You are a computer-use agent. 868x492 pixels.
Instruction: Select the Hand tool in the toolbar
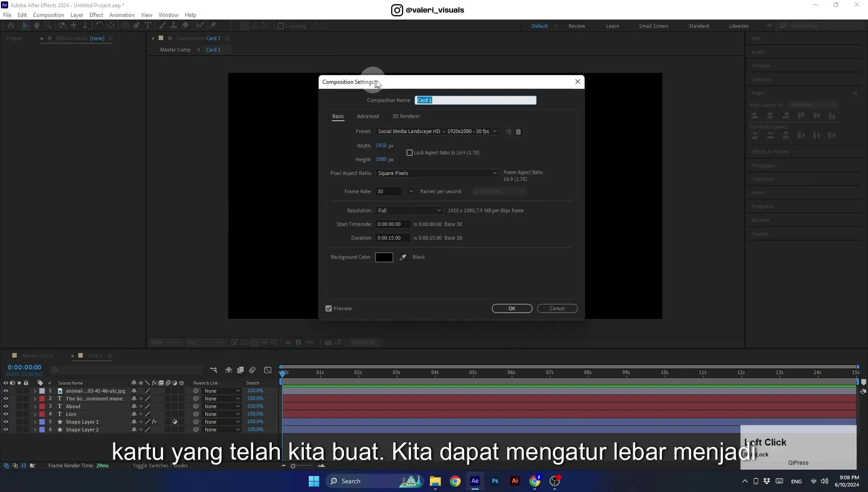coord(37,26)
